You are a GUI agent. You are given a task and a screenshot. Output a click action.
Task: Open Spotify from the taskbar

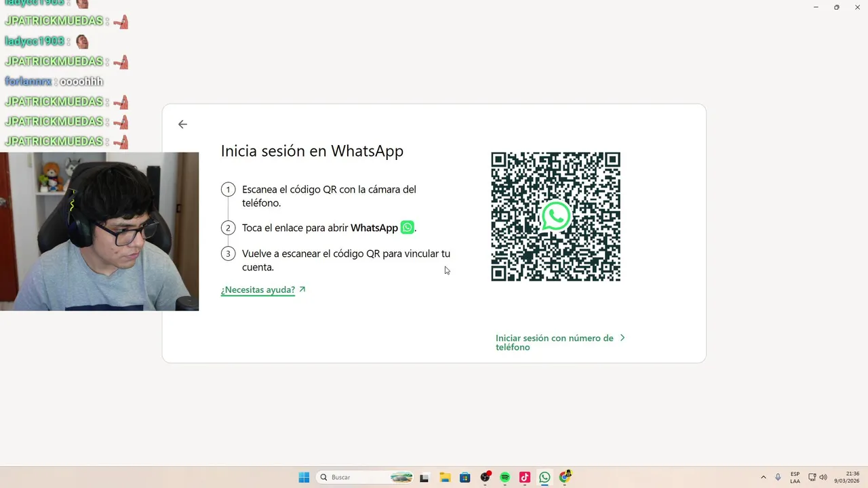click(x=505, y=477)
